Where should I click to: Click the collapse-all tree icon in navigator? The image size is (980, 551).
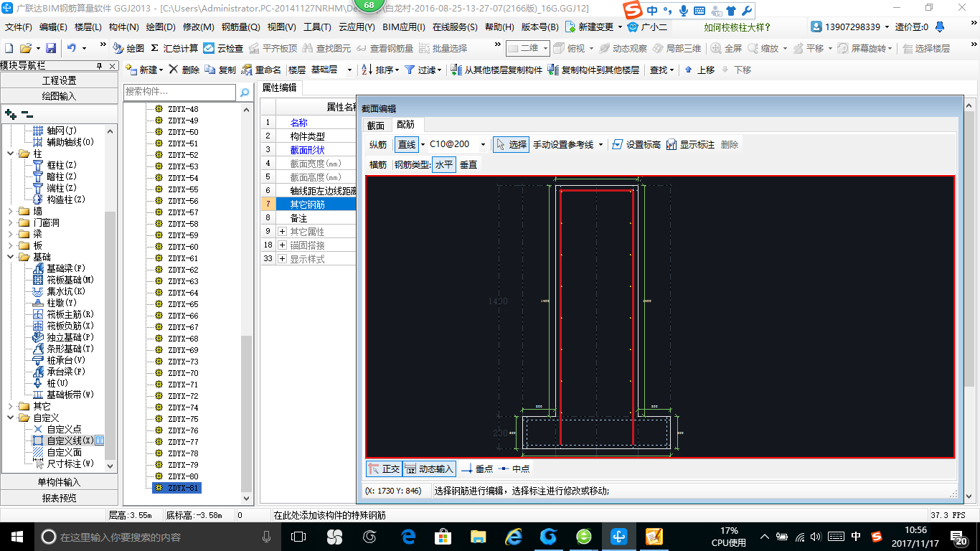point(27,114)
